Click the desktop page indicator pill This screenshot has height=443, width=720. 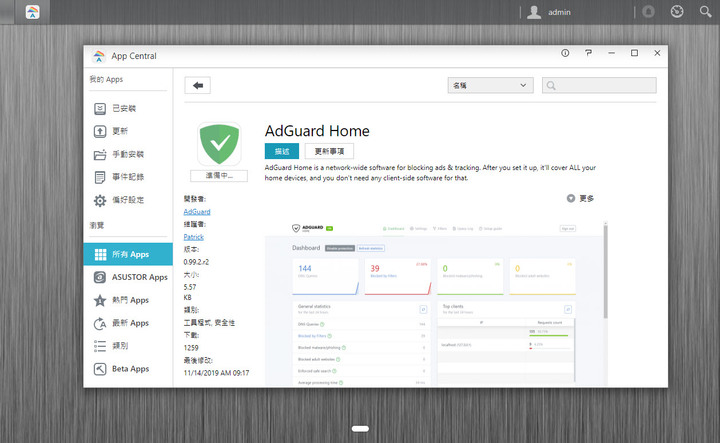[360, 428]
